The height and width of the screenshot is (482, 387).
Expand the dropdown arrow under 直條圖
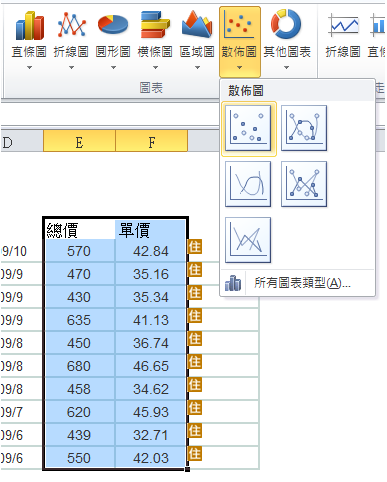[29, 67]
